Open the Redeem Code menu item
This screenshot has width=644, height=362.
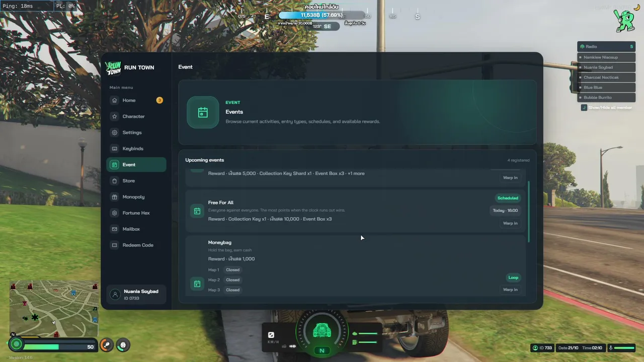[x=136, y=245]
